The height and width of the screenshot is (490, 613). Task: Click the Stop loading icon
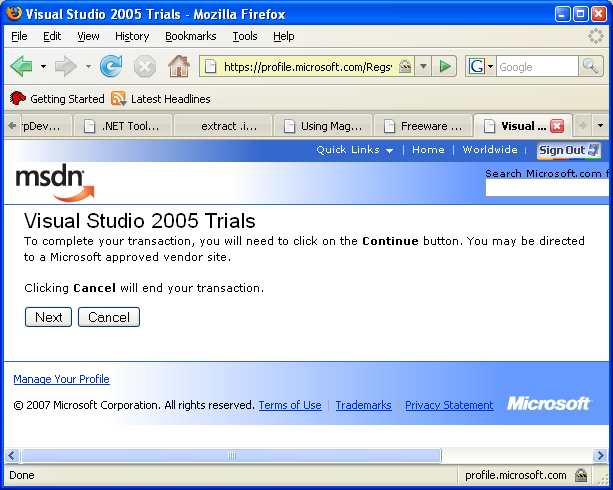click(145, 66)
